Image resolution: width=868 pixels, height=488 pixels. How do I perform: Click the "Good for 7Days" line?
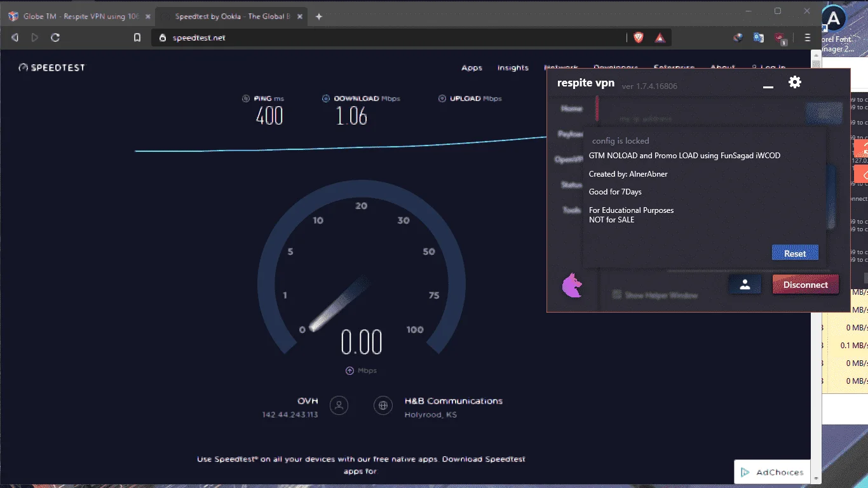[x=615, y=192]
